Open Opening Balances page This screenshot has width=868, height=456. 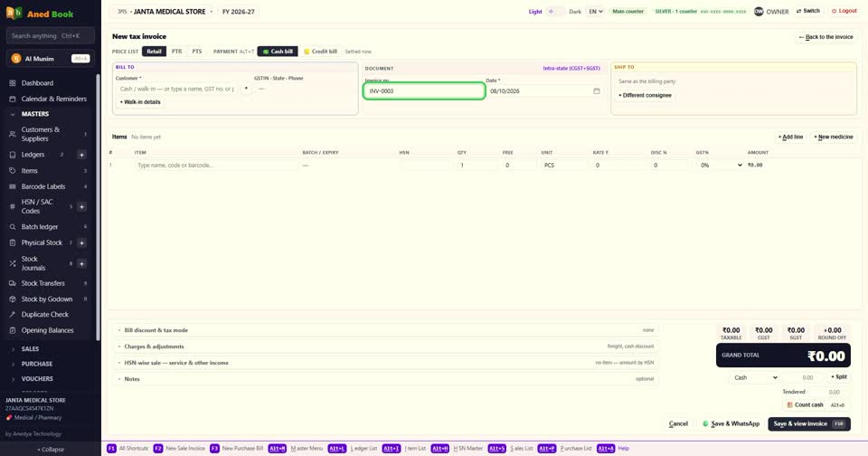47,330
